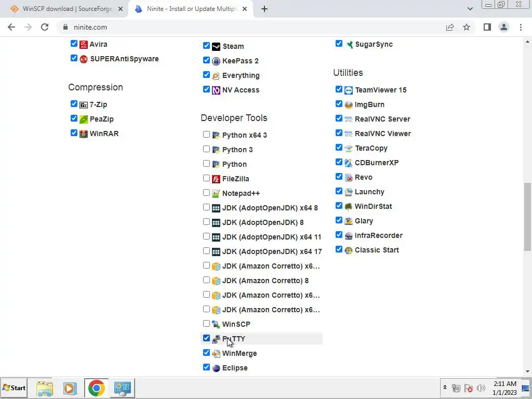
Task: Click the WinSCP icon
Action: 216,324
